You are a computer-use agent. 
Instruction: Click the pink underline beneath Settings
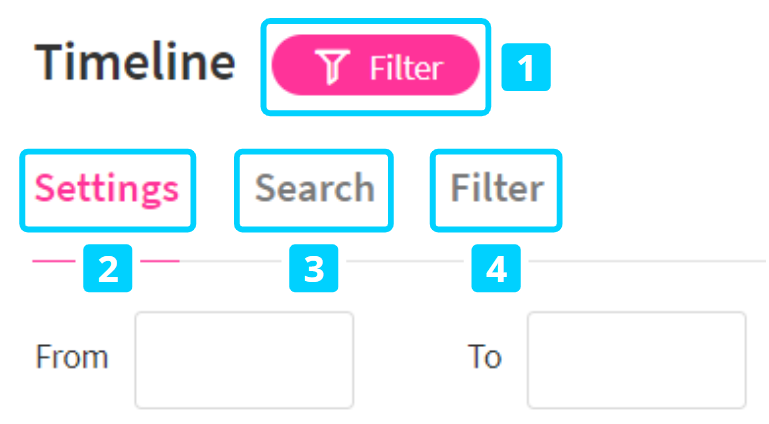(x=55, y=261)
